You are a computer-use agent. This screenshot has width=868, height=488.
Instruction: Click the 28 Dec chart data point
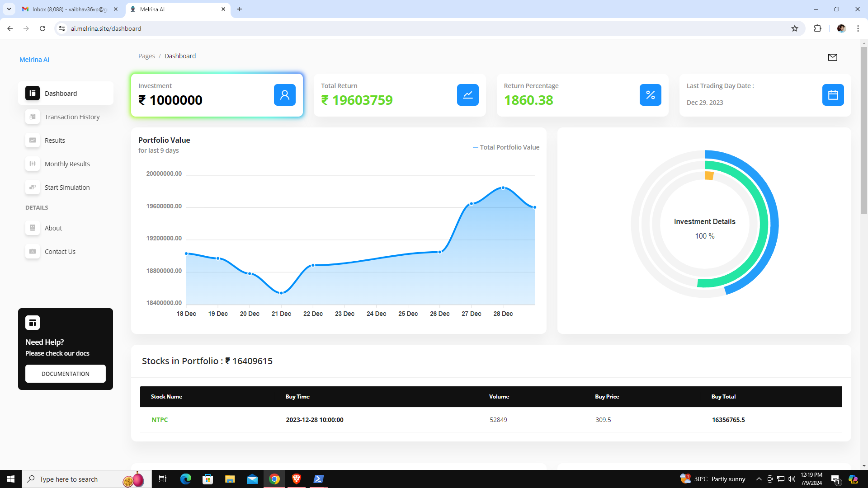503,188
